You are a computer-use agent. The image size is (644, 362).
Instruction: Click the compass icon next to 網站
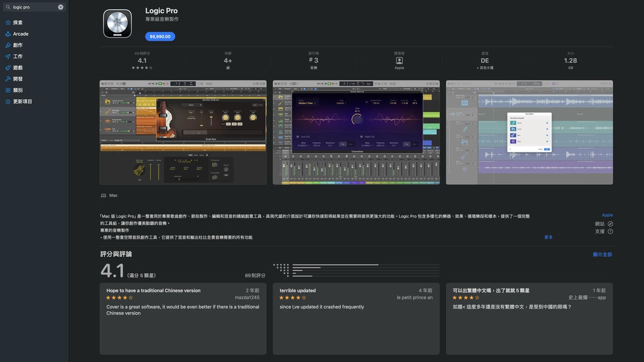coord(610,224)
